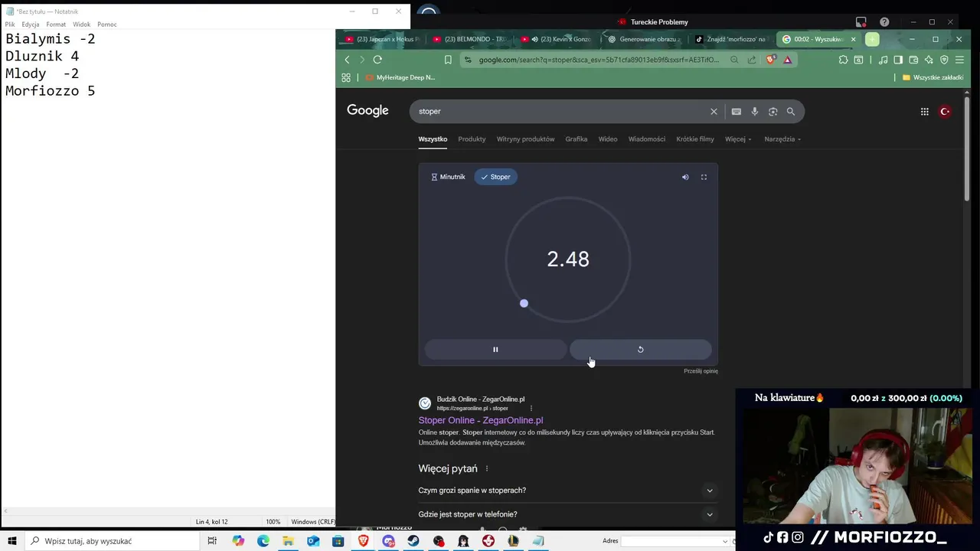Screen dimensions: 980x551
Task: Open the Google account avatar
Action: tap(945, 112)
